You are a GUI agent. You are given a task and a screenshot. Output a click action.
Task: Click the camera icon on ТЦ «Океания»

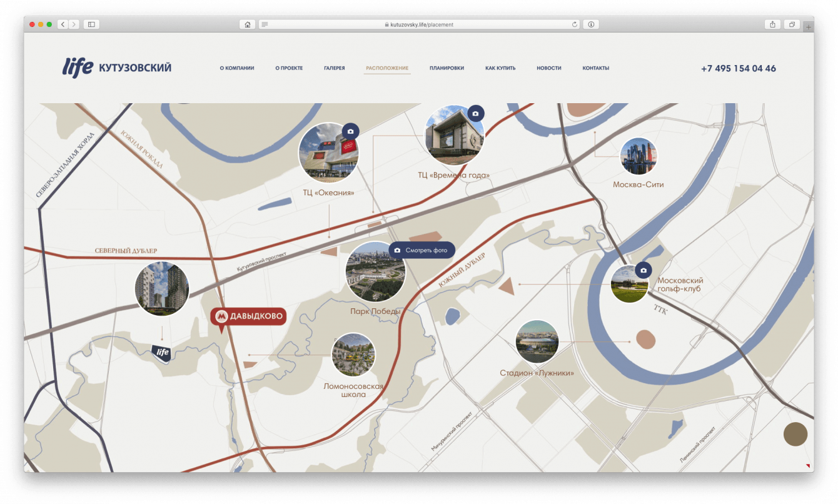[x=350, y=131]
